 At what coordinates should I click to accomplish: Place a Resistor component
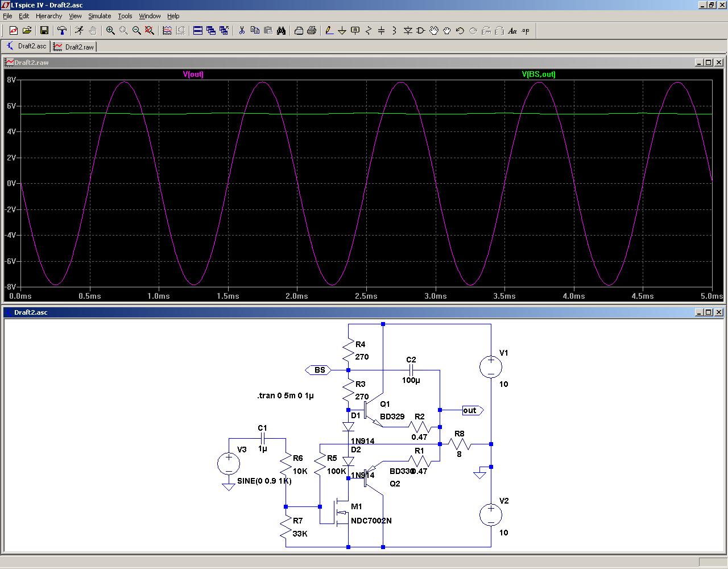(369, 31)
